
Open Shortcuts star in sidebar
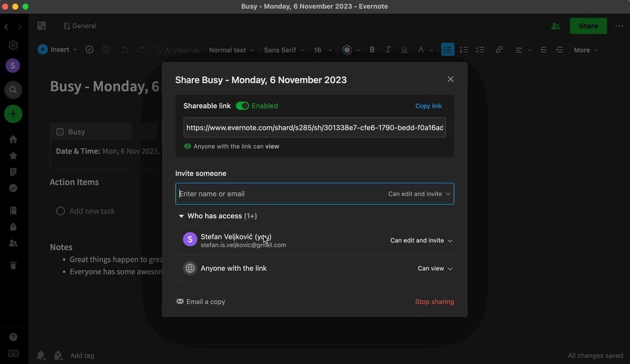[x=13, y=155]
